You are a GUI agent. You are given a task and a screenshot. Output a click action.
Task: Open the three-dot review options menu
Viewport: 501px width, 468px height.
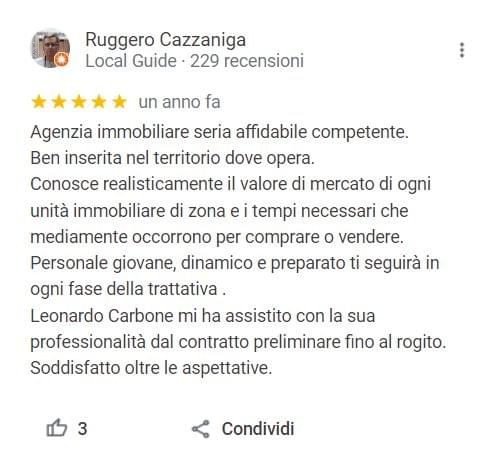tap(462, 50)
